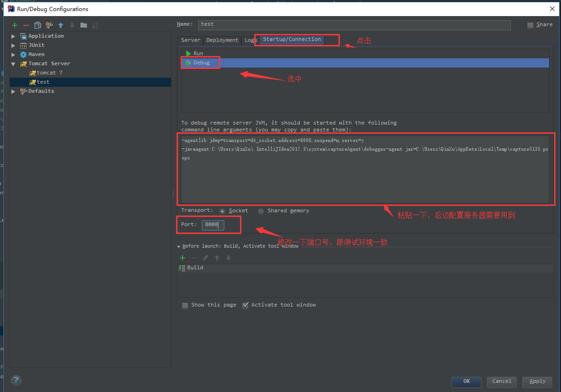Toggle Activate tool window checkbox
This screenshot has height=392, width=561.
[246, 305]
